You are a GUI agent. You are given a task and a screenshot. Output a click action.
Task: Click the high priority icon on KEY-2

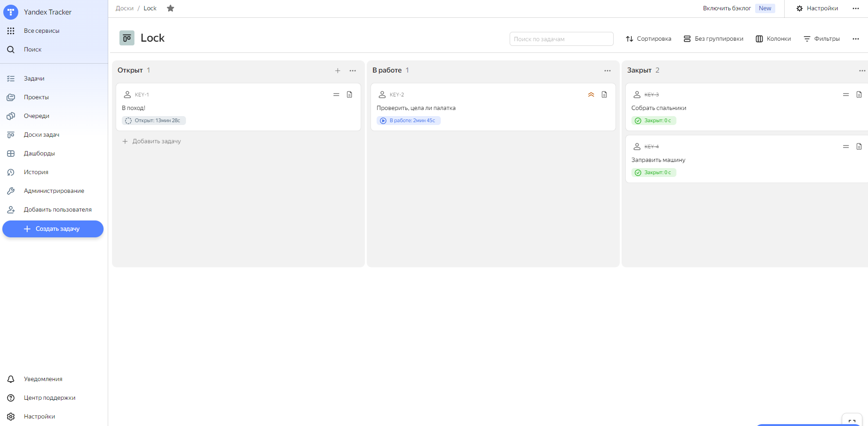pyautogui.click(x=591, y=95)
